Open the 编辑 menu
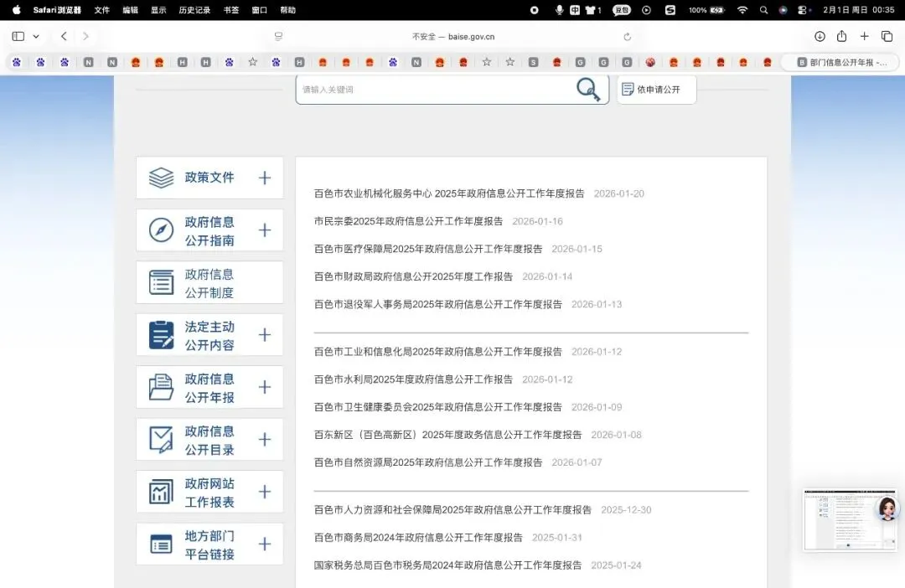 point(131,10)
